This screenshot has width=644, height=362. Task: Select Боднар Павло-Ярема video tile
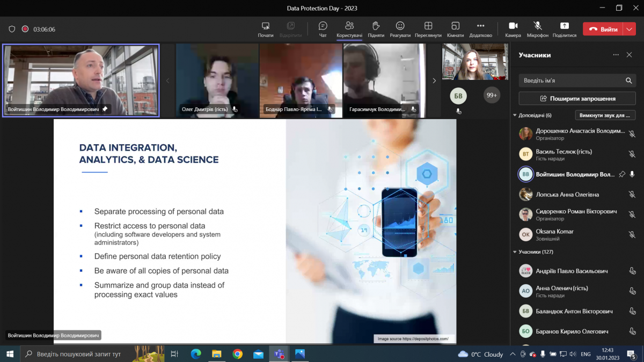(x=301, y=80)
